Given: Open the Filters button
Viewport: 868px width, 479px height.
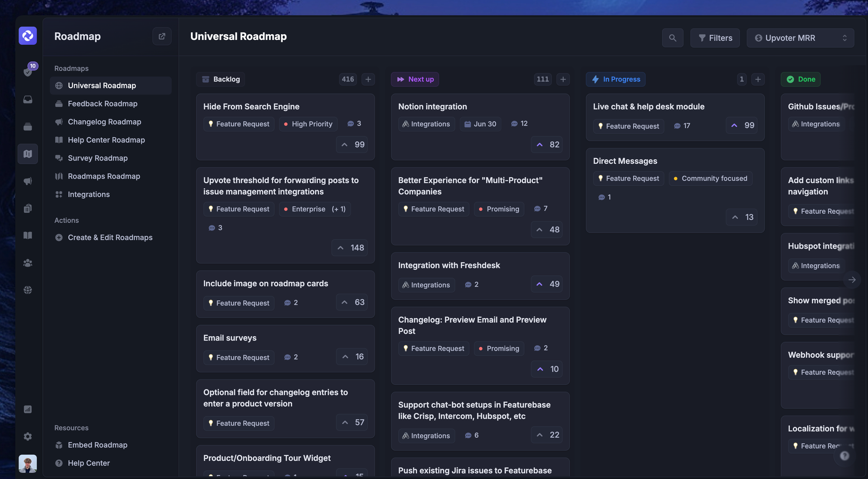Looking at the screenshot, I should 715,38.
